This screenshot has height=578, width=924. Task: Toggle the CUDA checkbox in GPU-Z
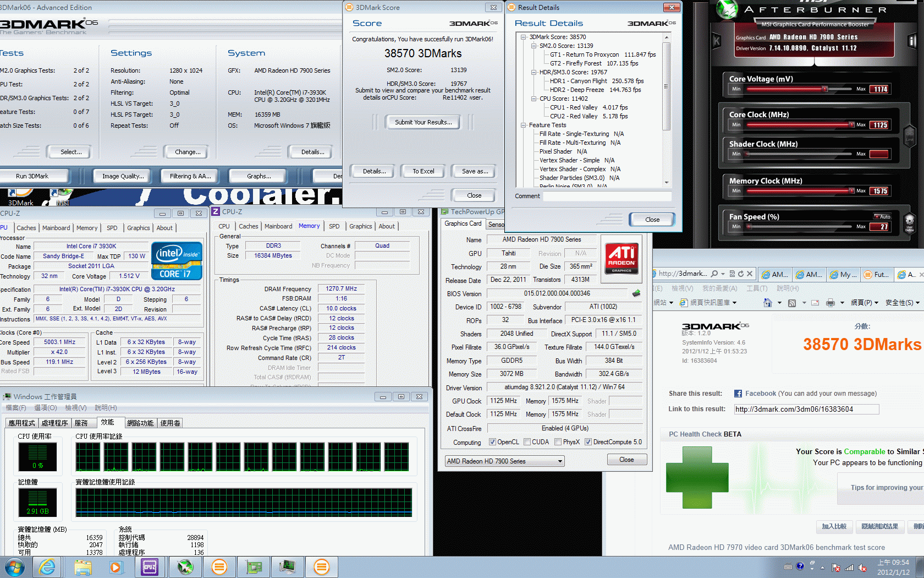click(x=527, y=442)
